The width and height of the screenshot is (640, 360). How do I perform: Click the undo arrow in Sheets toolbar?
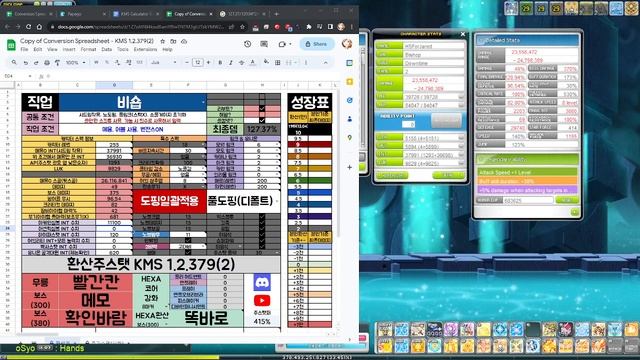[x=25, y=62]
